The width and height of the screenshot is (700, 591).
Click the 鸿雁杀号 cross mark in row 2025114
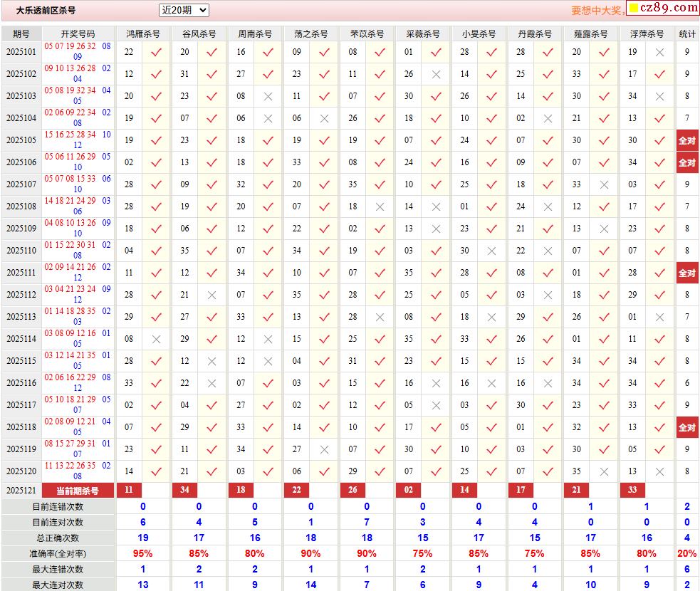(x=157, y=339)
